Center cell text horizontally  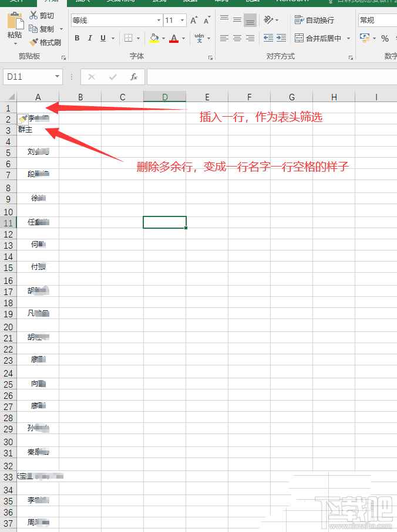pos(237,38)
